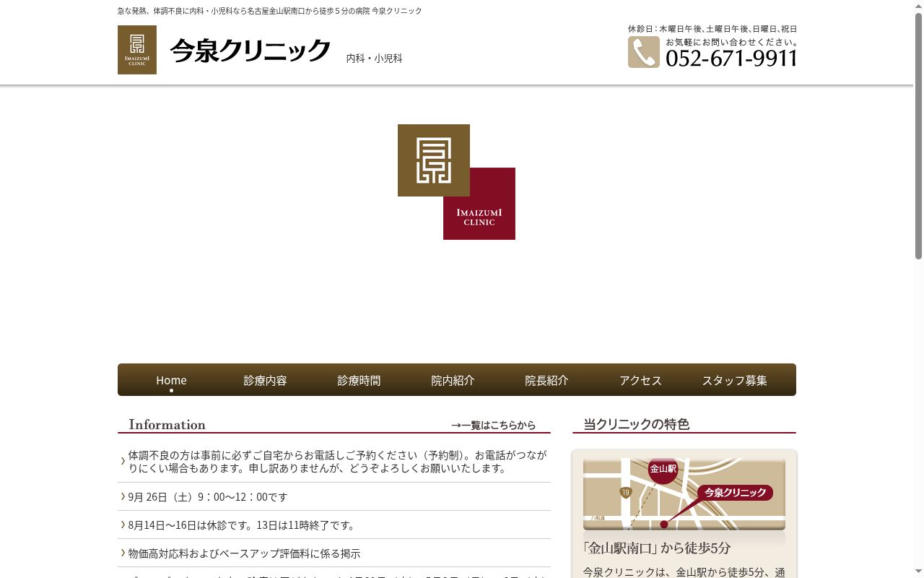This screenshot has width=924, height=578.
Task: Click the tagline text above the clinic title
Action: 270,11
